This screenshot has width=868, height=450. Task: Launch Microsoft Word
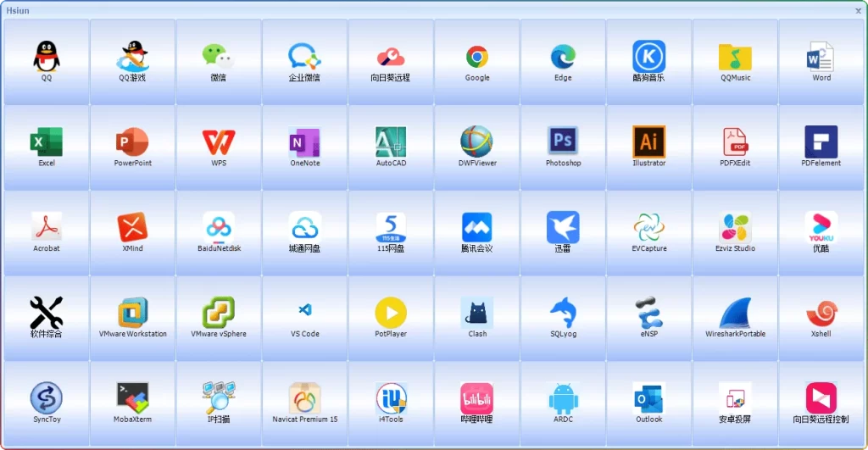point(821,61)
